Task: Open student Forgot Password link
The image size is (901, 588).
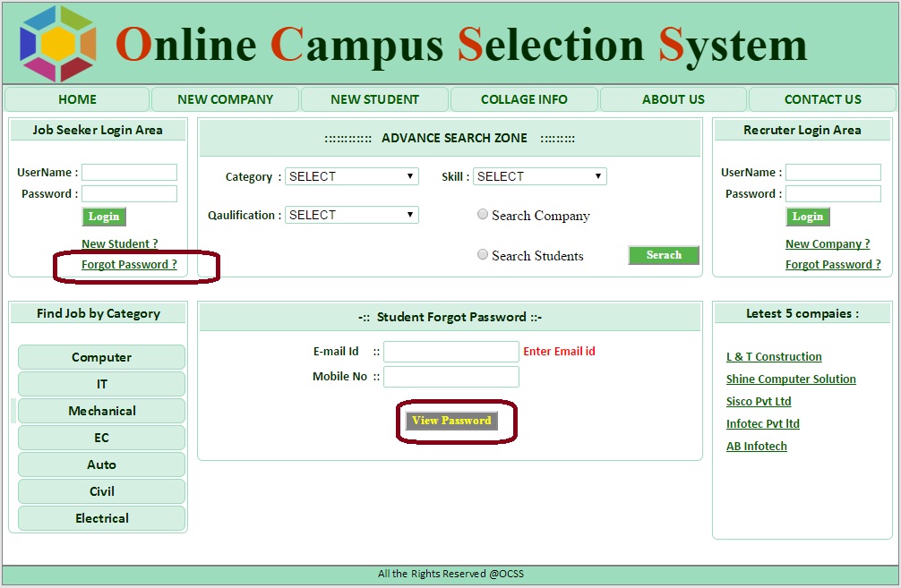Action: coord(129,265)
